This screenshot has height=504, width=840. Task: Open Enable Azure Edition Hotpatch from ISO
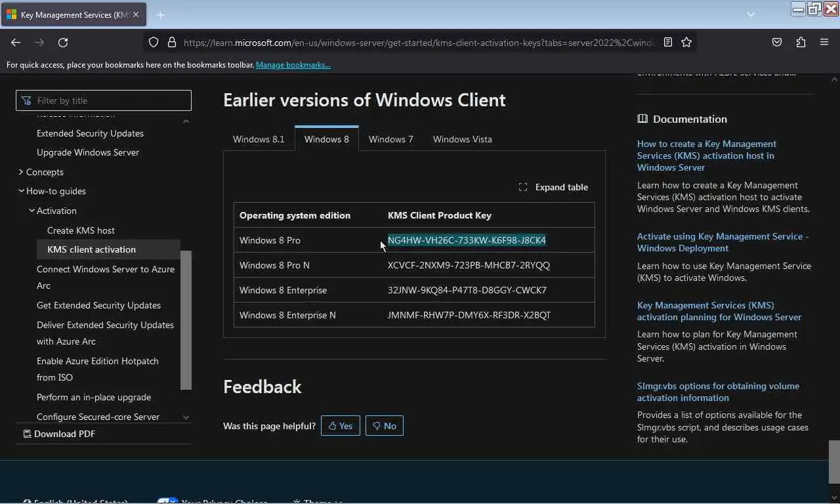point(98,369)
